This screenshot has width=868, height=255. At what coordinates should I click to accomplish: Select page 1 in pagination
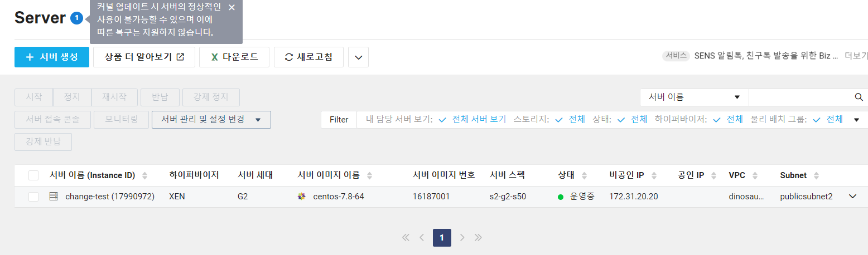coord(442,238)
